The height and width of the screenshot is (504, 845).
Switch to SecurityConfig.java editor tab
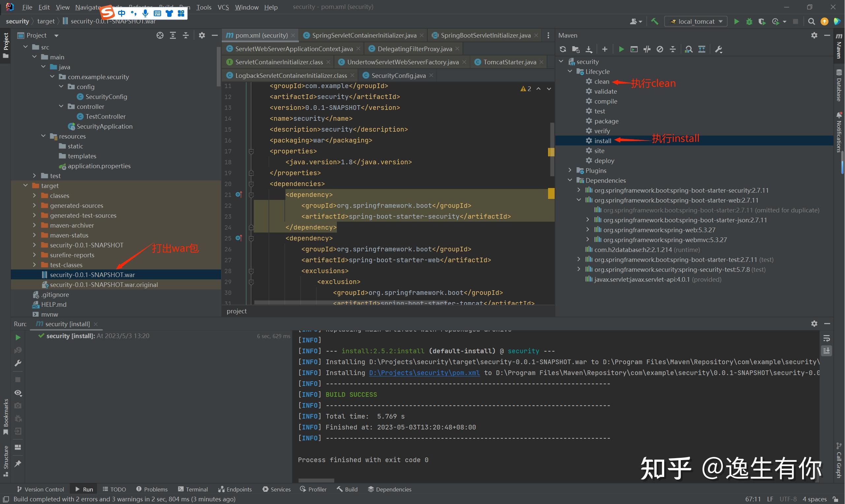pos(398,76)
